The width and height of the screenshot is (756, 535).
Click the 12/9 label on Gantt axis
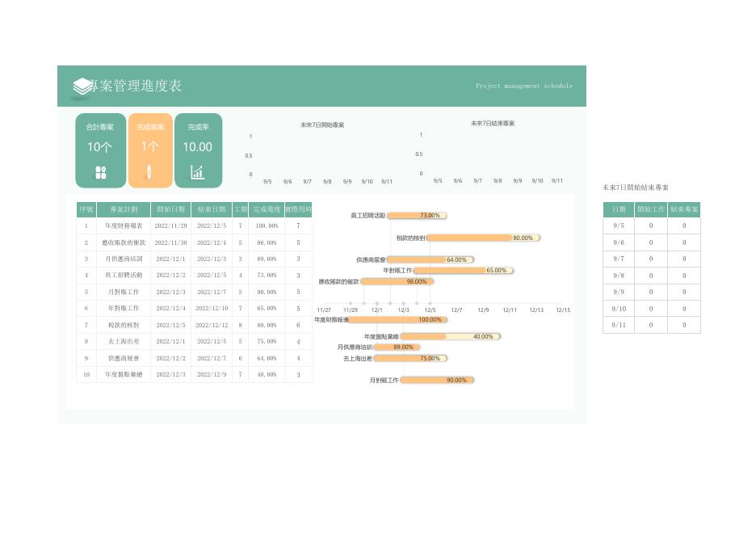[483, 310]
